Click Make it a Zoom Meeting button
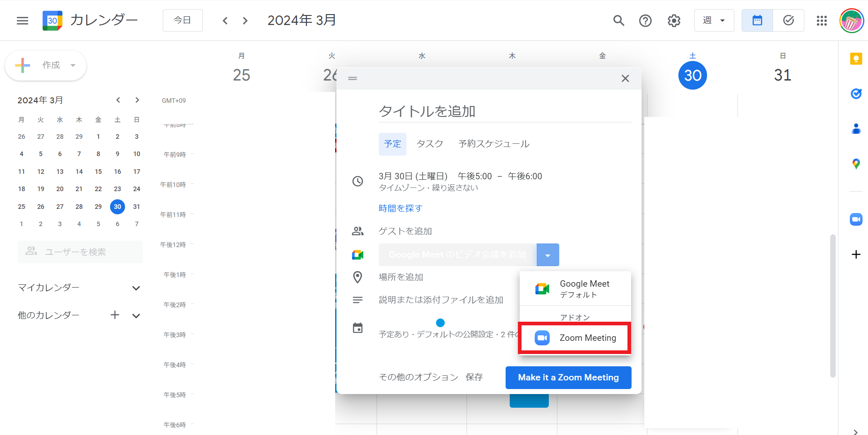 (x=568, y=378)
